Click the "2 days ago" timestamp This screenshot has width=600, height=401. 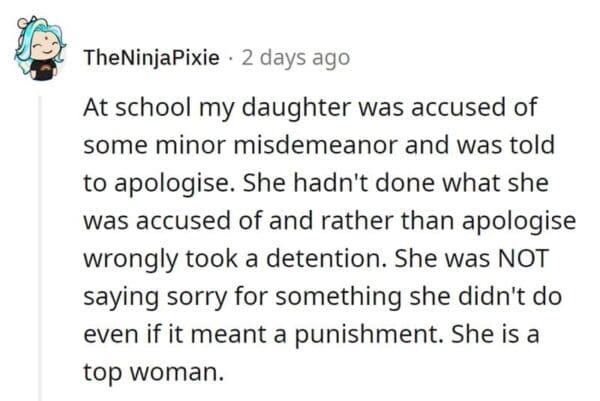pyautogui.click(x=297, y=58)
